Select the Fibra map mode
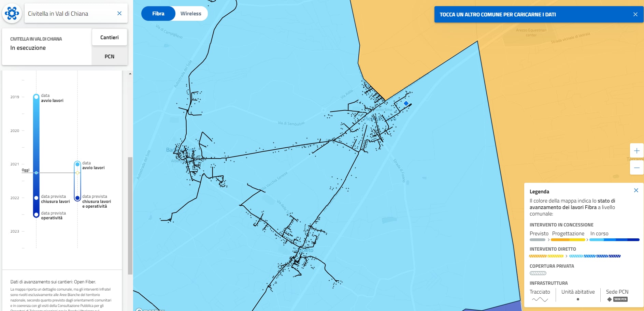This screenshot has height=311, width=644. click(158, 14)
